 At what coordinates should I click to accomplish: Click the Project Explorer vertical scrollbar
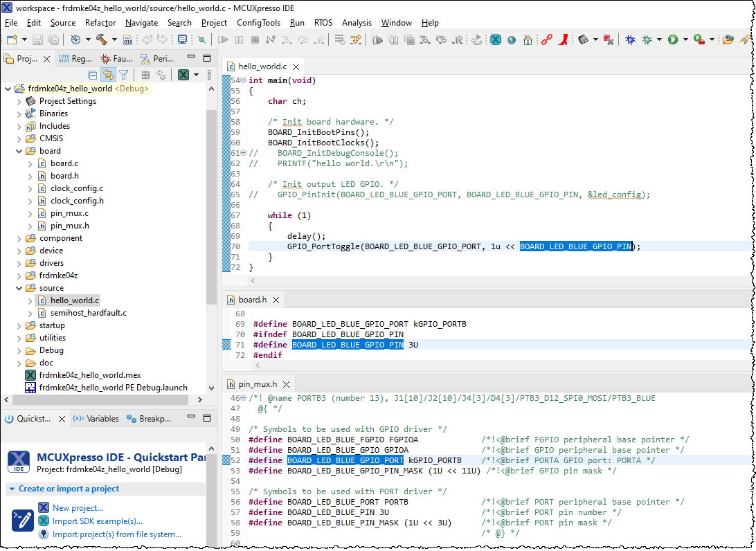point(212,208)
